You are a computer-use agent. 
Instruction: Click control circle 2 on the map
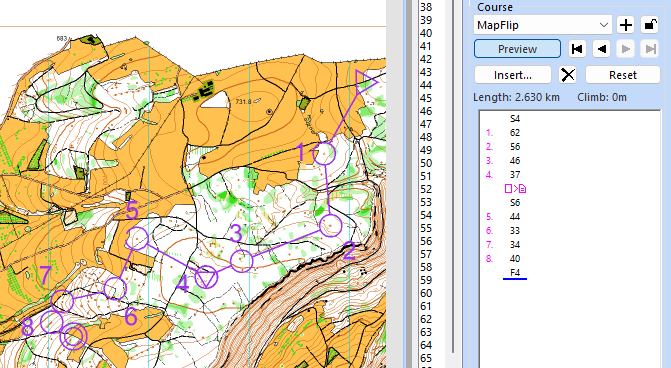[x=331, y=226]
